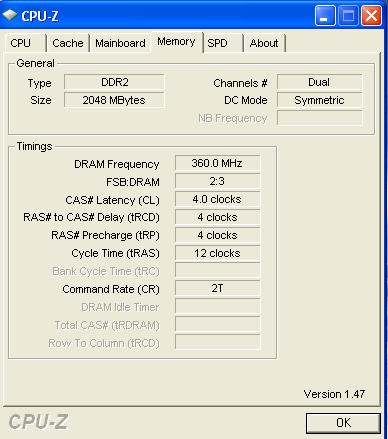Click the empty DRAM Idle Timer field
This screenshot has width=388, height=439.
217,306
